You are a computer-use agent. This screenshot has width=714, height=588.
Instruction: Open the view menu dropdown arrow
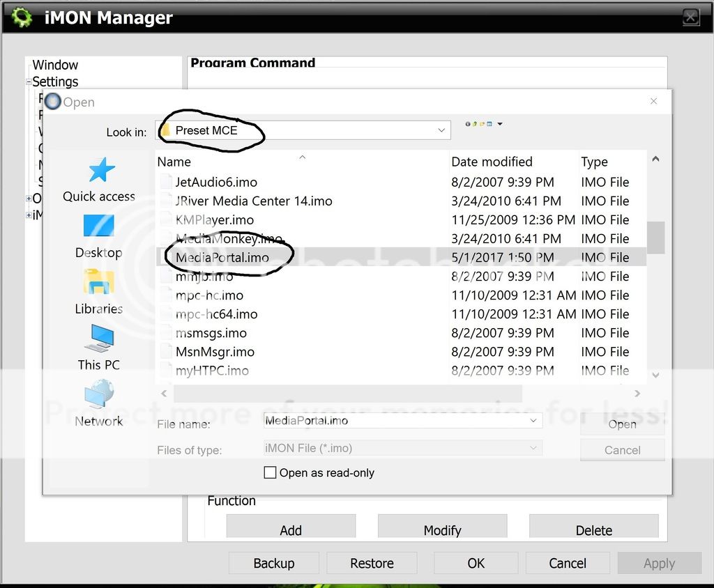click(x=500, y=124)
